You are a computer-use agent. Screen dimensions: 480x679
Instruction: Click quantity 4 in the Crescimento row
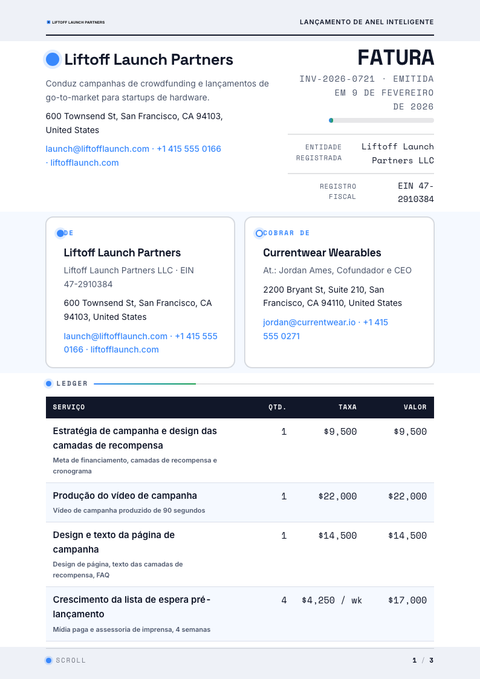(284, 600)
